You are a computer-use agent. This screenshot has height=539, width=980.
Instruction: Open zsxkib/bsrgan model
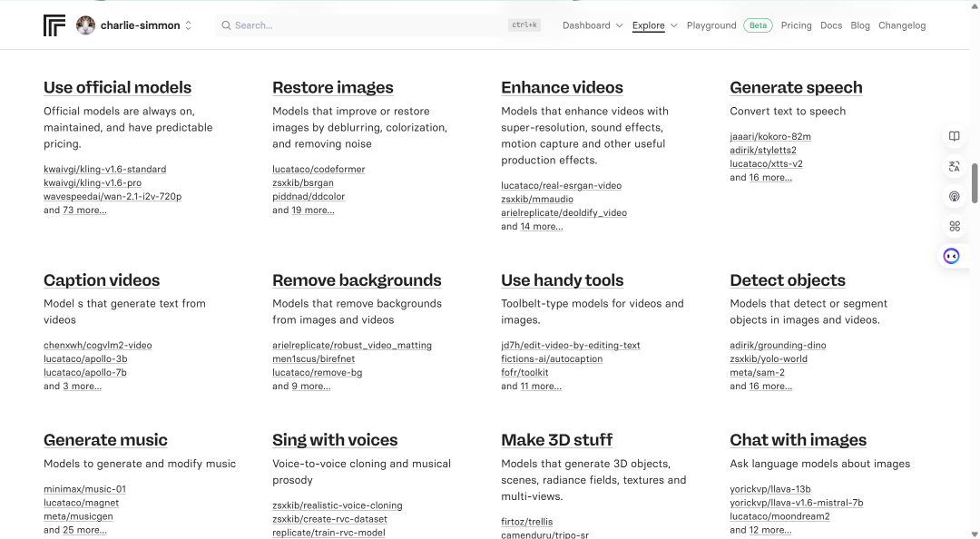[303, 183]
